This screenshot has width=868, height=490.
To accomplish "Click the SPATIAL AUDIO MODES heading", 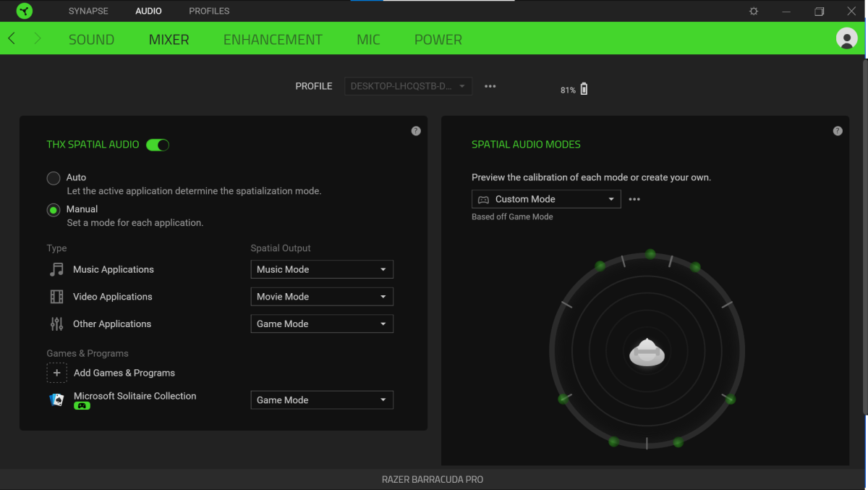I will pyautogui.click(x=526, y=144).
